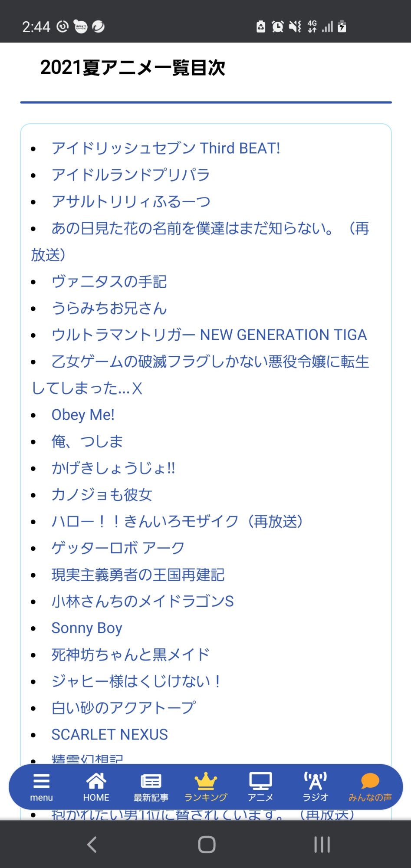Tap the HOME house icon
The image size is (411, 868).
[96, 782]
